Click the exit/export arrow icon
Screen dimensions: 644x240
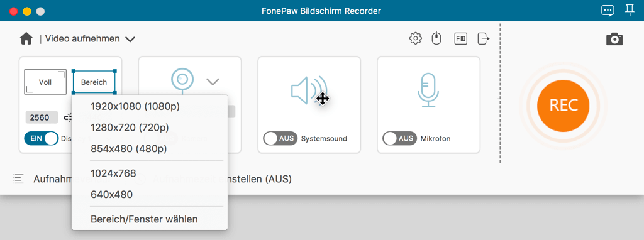pyautogui.click(x=484, y=38)
